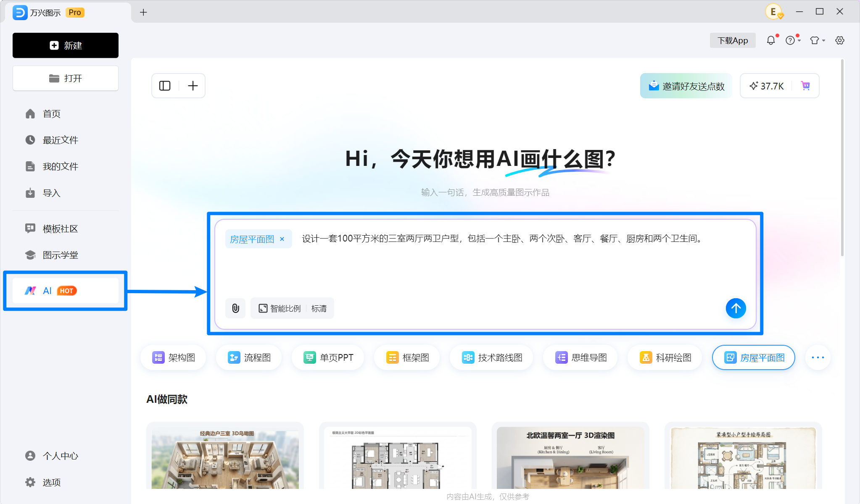Screen dimensions: 860x504
Task: Open the skin/theme shirt icon dropdown
Action: tap(818, 40)
